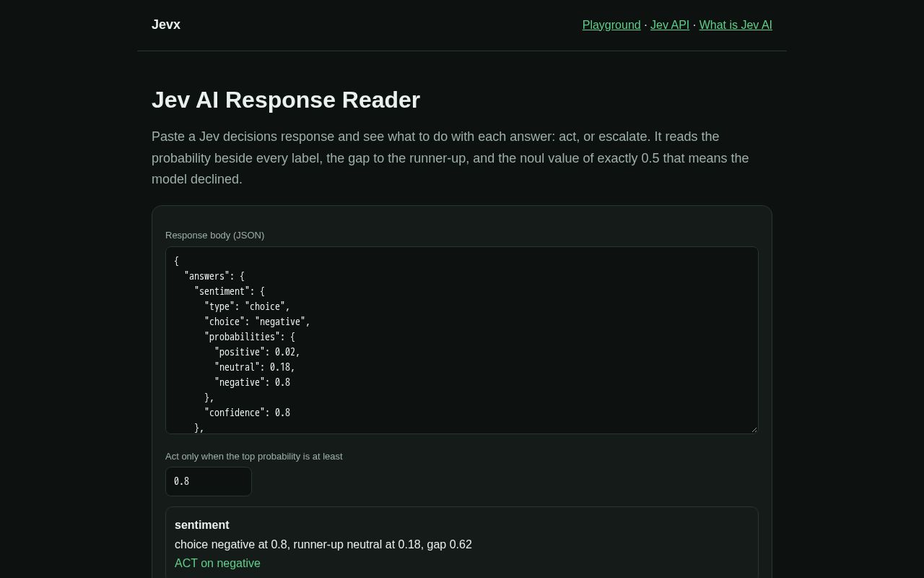Click the '"choice": "negative",' line in JSON
This screenshot has height=578, width=924.
click(257, 322)
